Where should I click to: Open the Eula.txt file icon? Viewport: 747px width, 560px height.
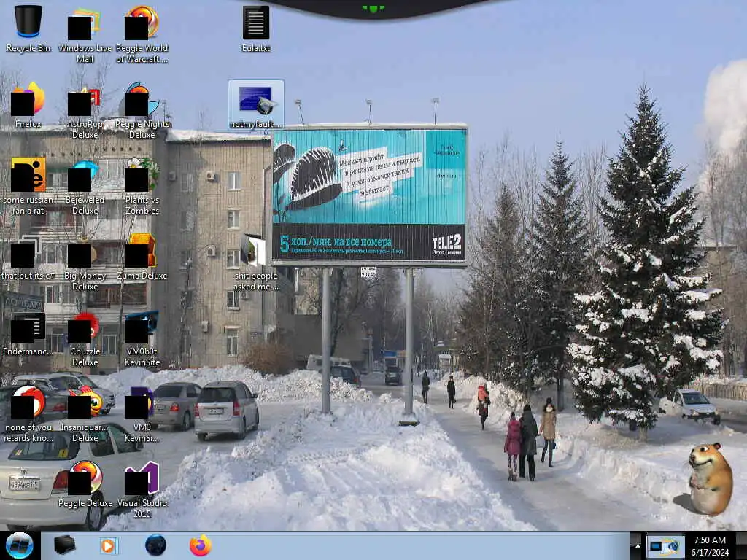(256, 28)
